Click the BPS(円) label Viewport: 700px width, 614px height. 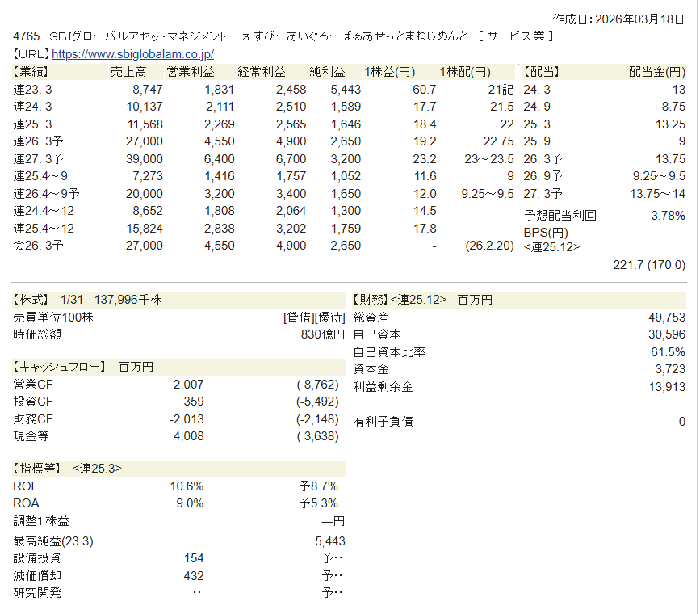click(546, 233)
